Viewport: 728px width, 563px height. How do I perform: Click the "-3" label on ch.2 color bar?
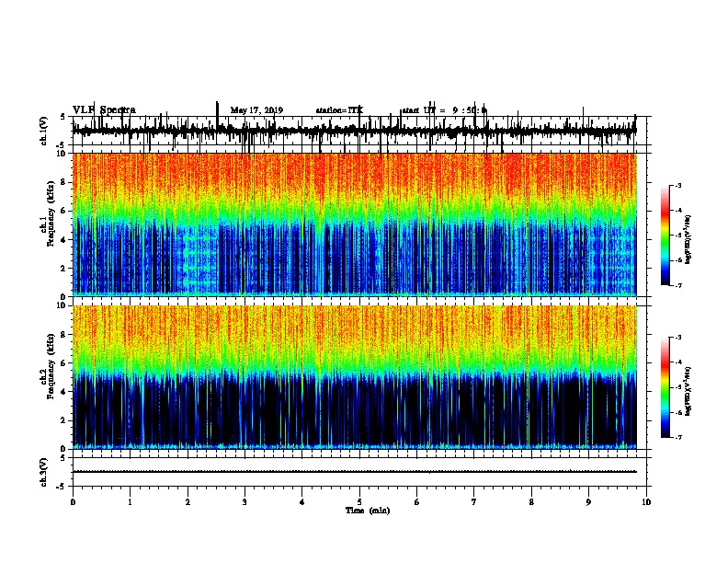(677, 338)
